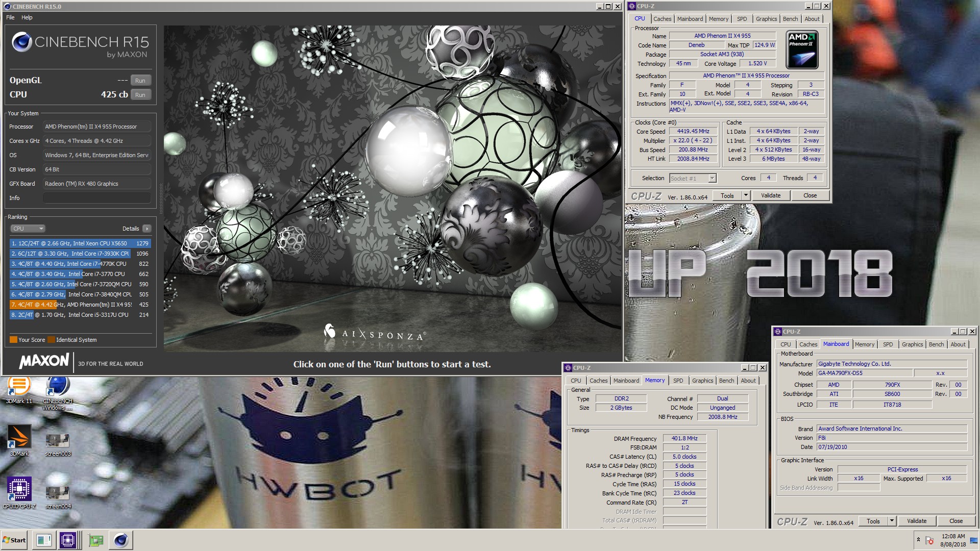The height and width of the screenshot is (551, 980).
Task: Open the green hardware taskbar icon
Action: pos(95,540)
